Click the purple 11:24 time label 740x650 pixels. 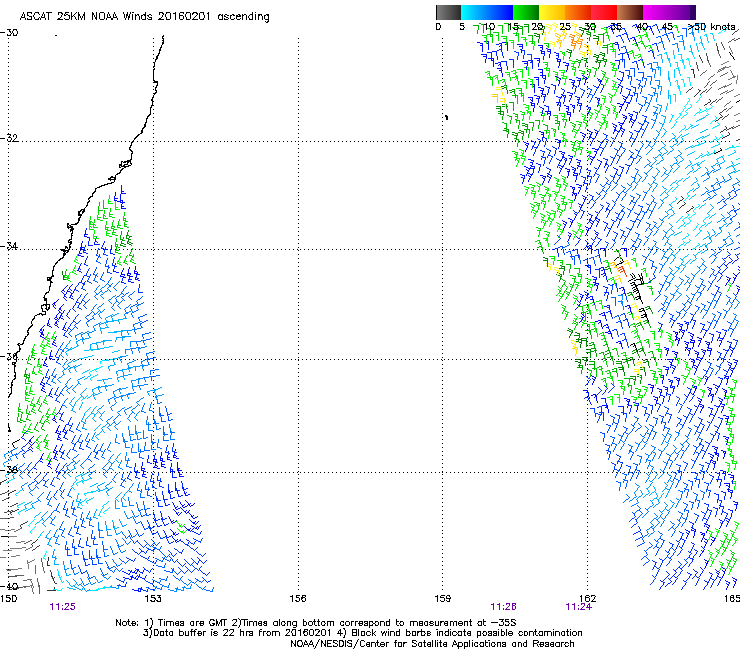click(579, 607)
